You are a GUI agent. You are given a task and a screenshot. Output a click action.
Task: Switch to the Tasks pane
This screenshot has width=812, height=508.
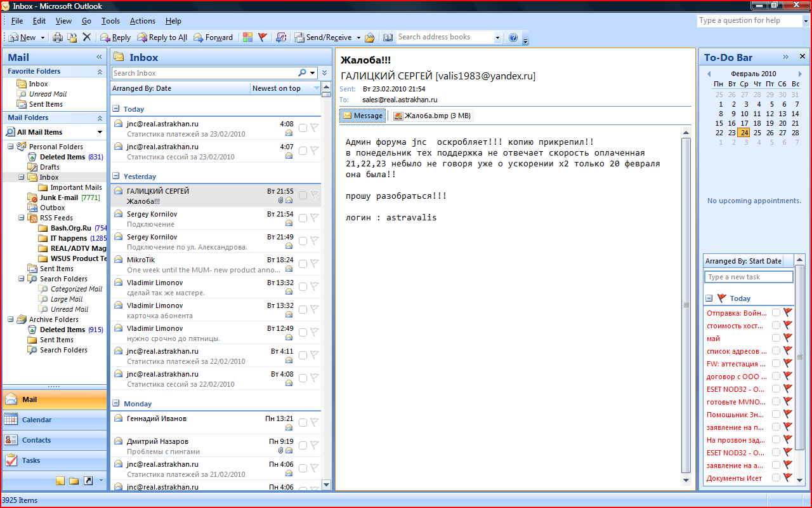point(55,460)
